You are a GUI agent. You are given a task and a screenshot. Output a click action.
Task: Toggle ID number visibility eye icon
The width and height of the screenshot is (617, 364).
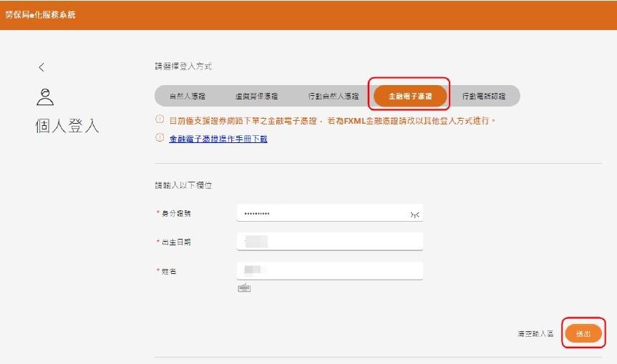coord(414,215)
